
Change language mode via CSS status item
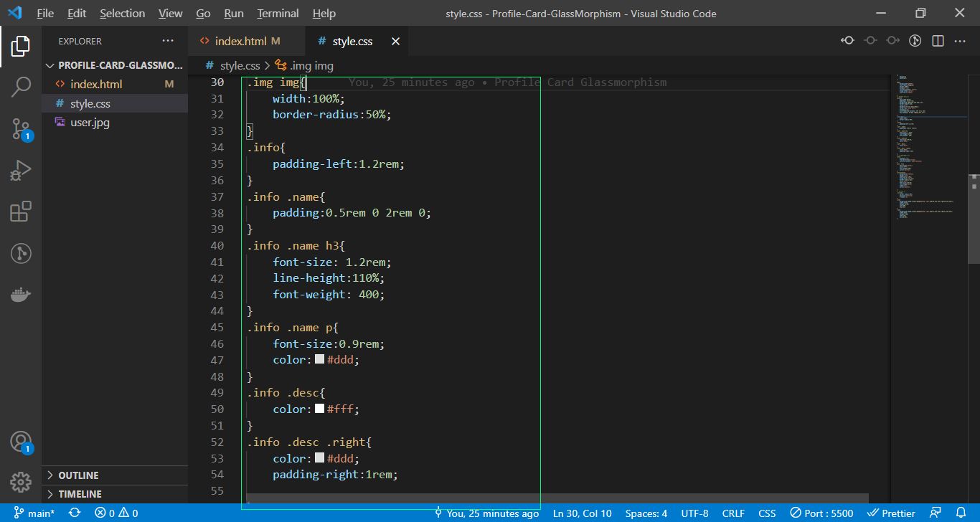tap(767, 513)
